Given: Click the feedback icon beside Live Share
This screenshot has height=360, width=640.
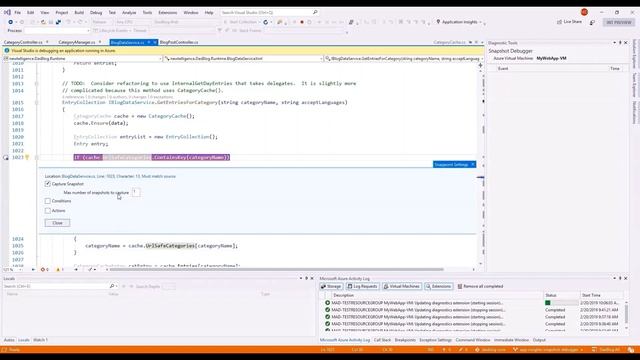Looking at the screenshot, I should pos(592,22).
